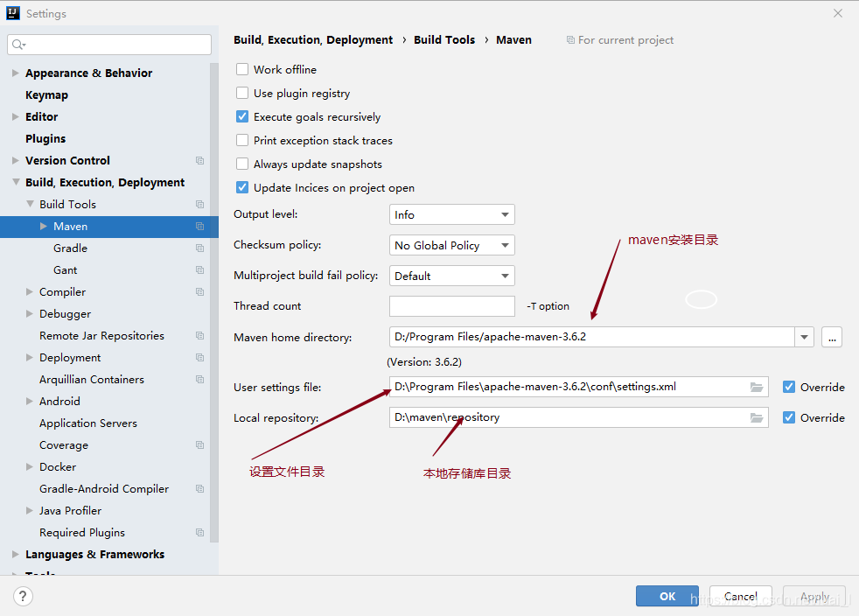The image size is (859, 616).
Task: Click the search magnifier icon in settings
Action: pyautogui.click(x=18, y=45)
